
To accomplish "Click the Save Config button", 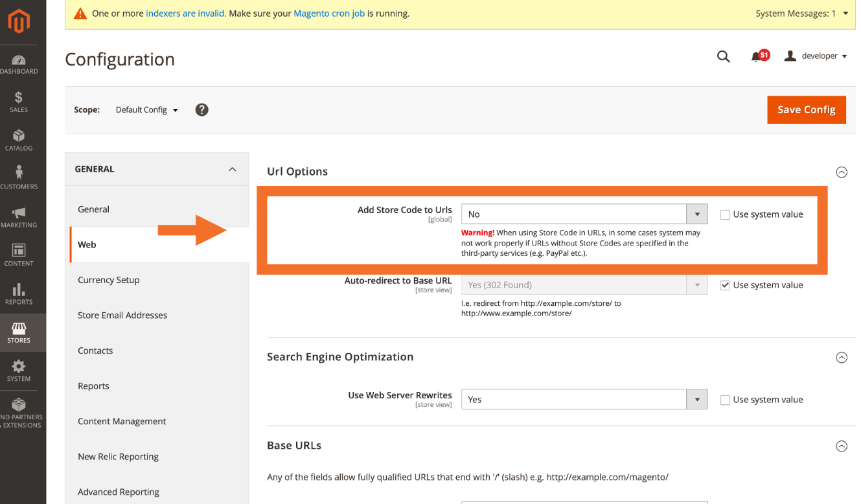I will [806, 109].
